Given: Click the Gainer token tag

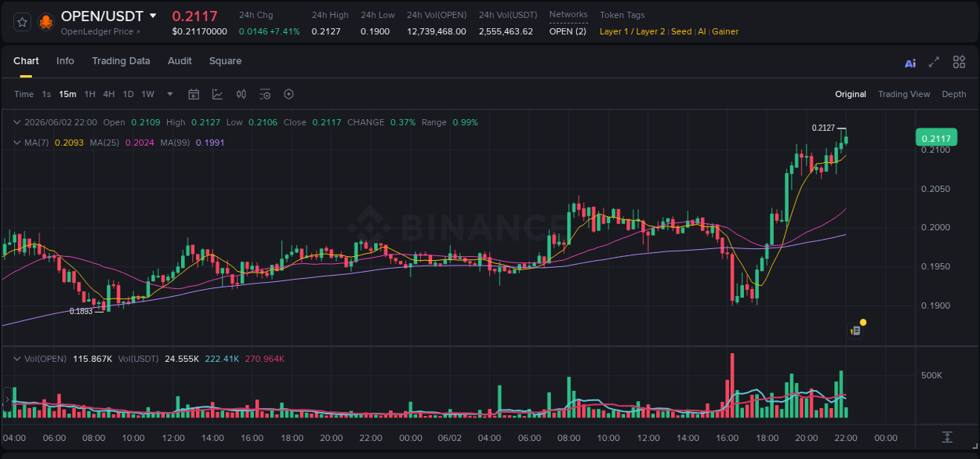Looking at the screenshot, I should click(x=725, y=31).
